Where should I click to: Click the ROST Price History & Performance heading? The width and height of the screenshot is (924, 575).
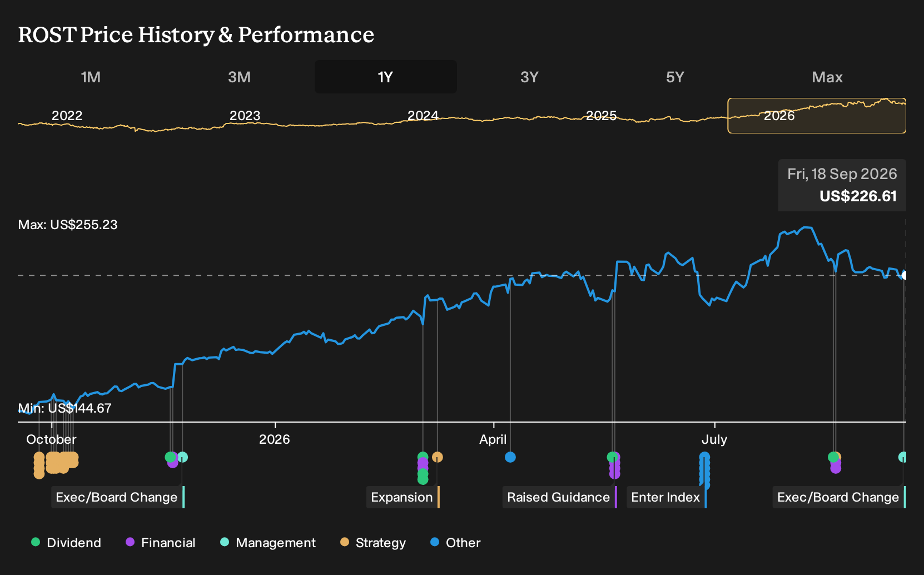(x=196, y=35)
